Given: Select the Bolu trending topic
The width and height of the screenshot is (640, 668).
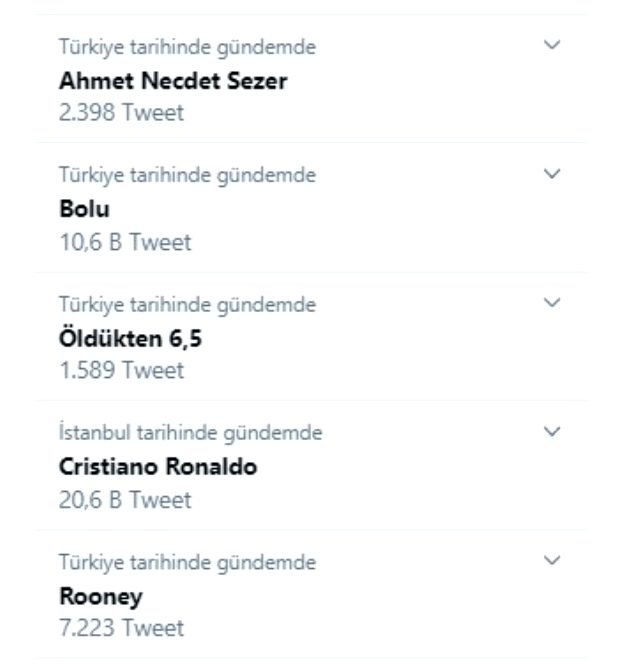Looking at the screenshot, I should click(85, 210).
